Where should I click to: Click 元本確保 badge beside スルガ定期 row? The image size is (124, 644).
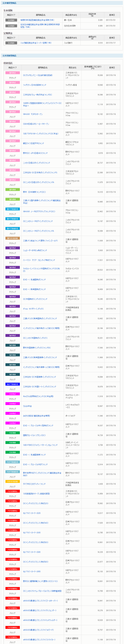click(x=11, y=43)
